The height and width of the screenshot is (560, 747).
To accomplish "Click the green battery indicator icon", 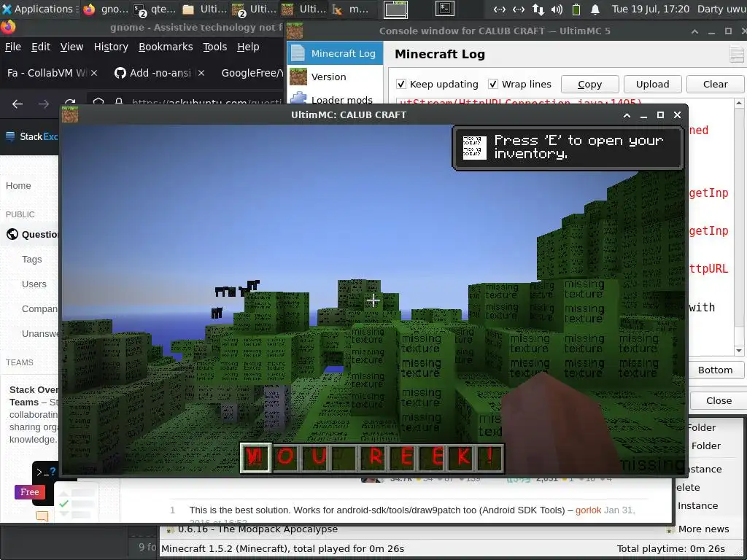I will (x=576, y=9).
